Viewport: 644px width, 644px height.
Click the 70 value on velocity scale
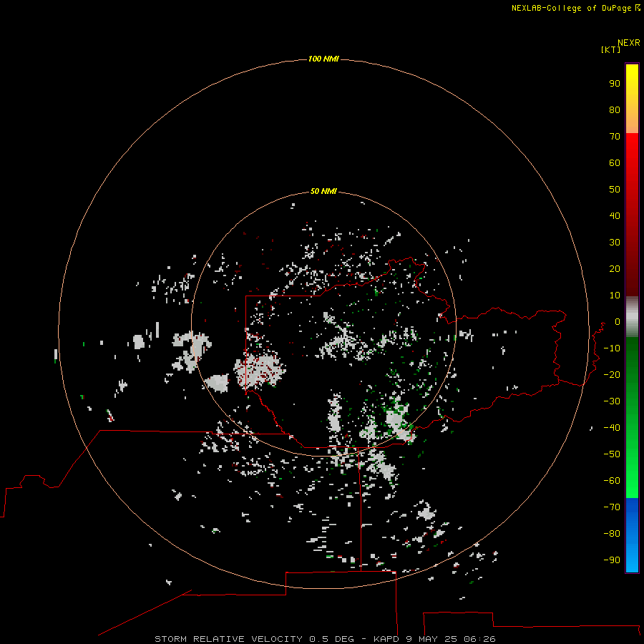coord(615,137)
